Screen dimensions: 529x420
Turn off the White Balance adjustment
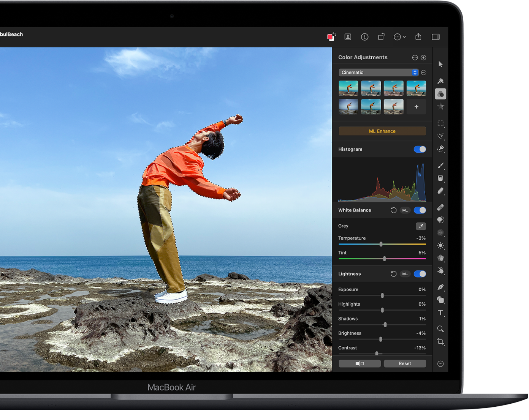[420, 210]
